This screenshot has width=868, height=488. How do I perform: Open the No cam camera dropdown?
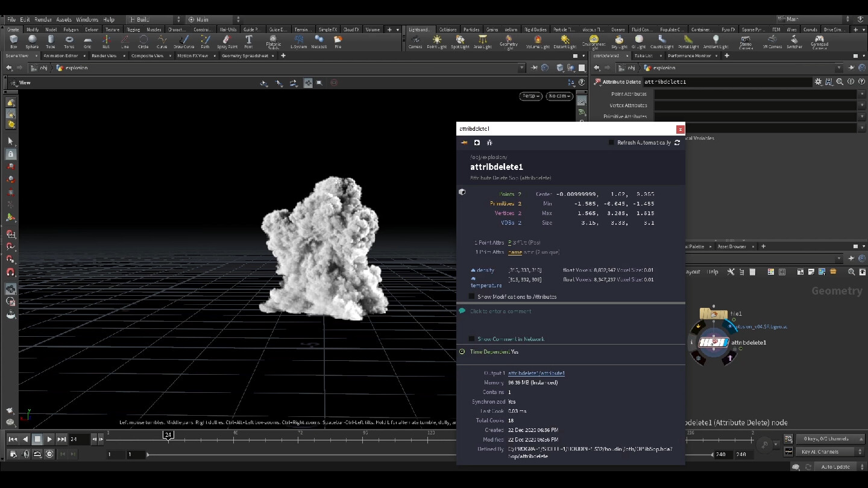(559, 96)
